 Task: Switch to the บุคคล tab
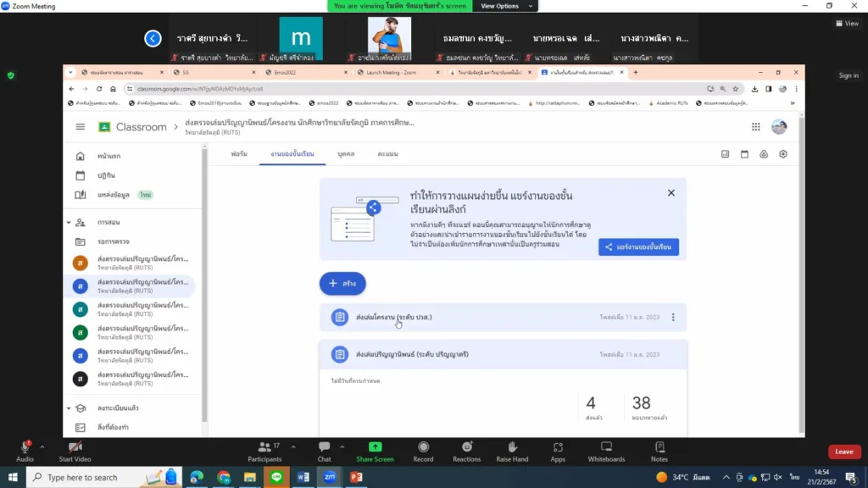point(346,154)
